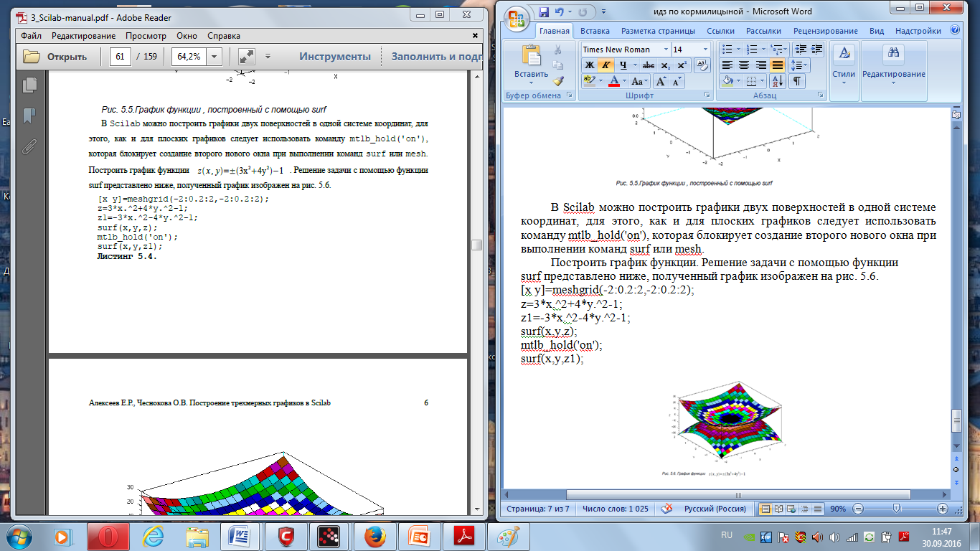Click the Открыть button in Adobe Reader

tap(55, 57)
